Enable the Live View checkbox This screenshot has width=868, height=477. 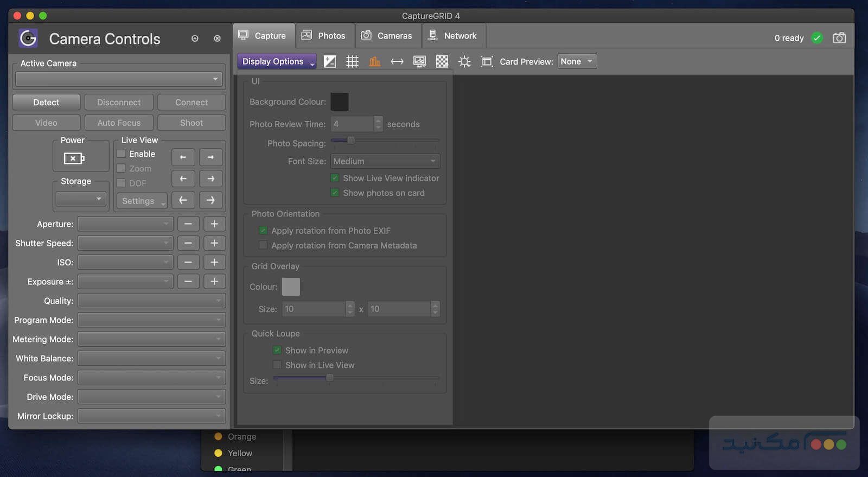click(x=122, y=154)
